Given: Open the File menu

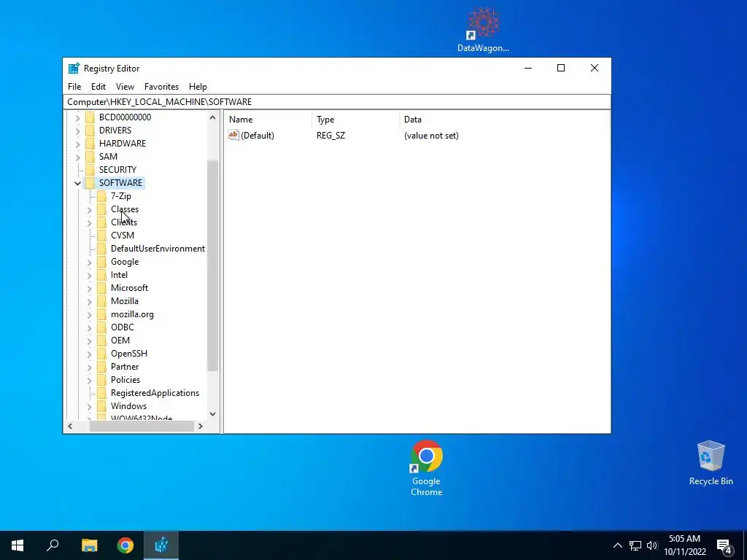Looking at the screenshot, I should pos(74,87).
